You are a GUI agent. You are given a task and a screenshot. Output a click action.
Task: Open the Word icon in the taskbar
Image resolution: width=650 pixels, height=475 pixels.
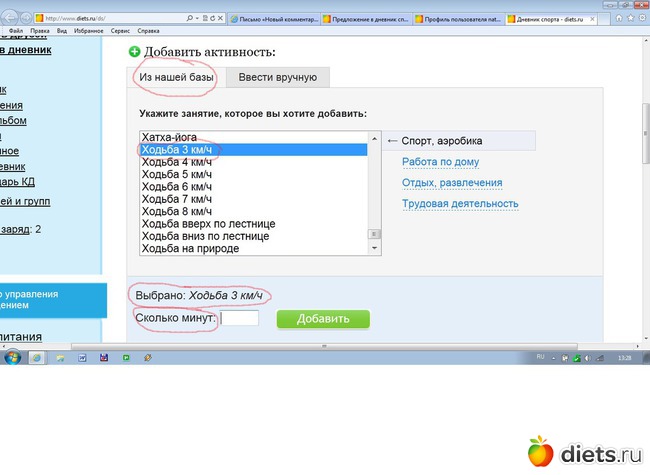pyautogui.click(x=83, y=357)
